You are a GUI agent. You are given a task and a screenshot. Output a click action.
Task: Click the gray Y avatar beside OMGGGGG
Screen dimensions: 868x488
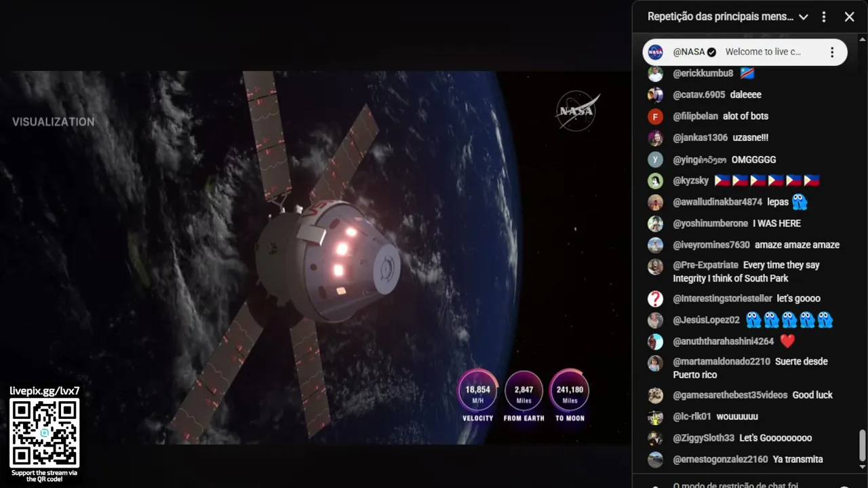655,159
